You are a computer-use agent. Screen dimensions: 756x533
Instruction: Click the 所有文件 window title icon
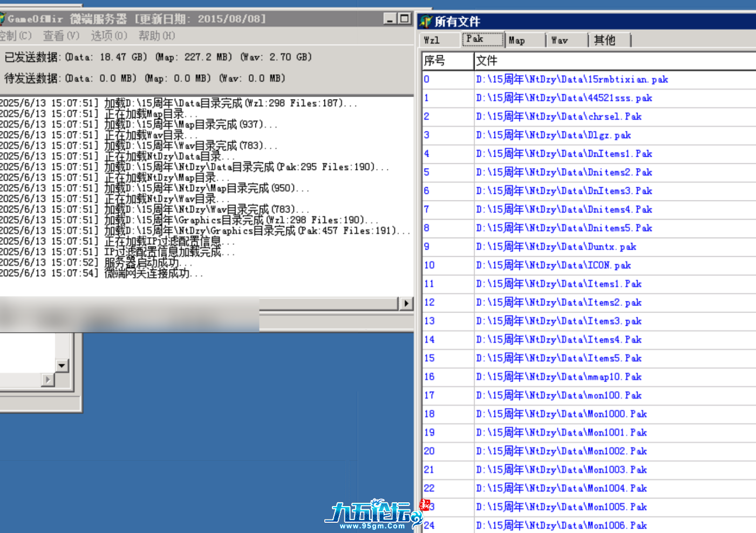coord(426,22)
